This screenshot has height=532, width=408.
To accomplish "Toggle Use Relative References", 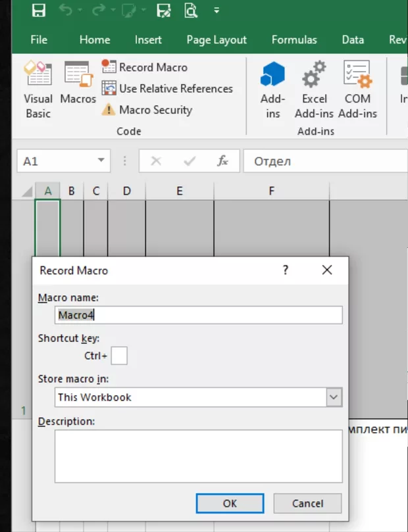I will 167,89.
